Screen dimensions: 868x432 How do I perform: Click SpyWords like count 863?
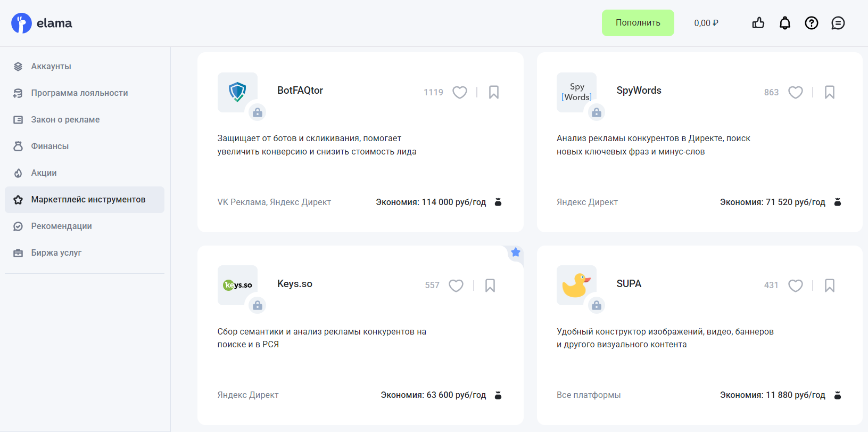coord(771,93)
